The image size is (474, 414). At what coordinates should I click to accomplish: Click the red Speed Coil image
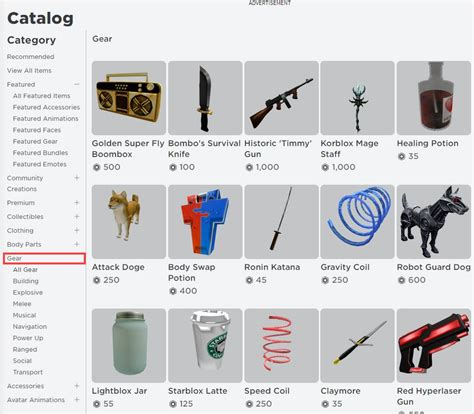(281, 345)
